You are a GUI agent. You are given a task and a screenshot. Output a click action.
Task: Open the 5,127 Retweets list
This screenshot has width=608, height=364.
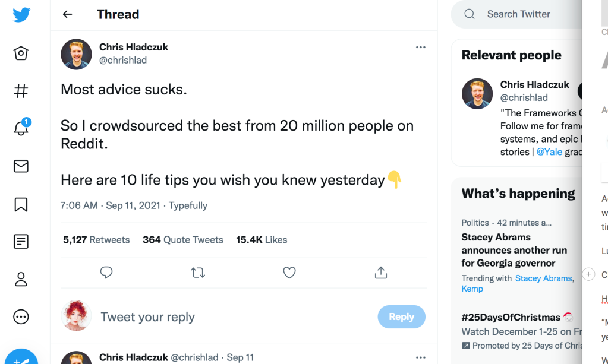click(96, 240)
